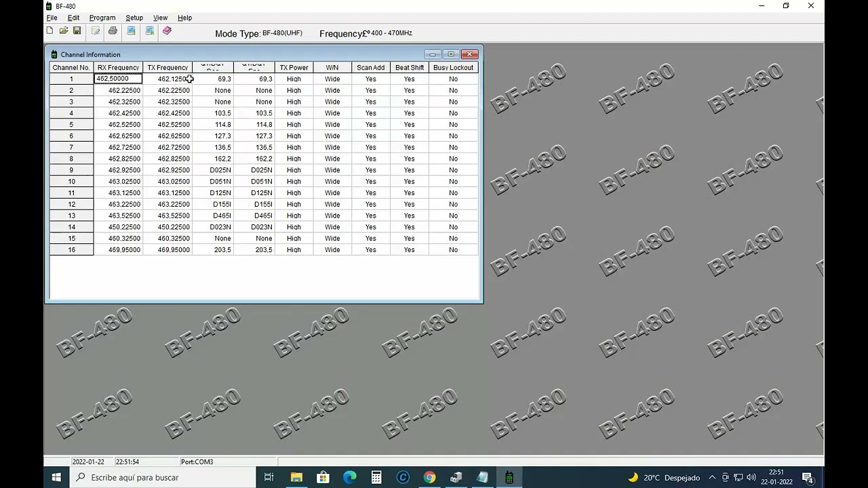Open the Edit menu

point(73,18)
